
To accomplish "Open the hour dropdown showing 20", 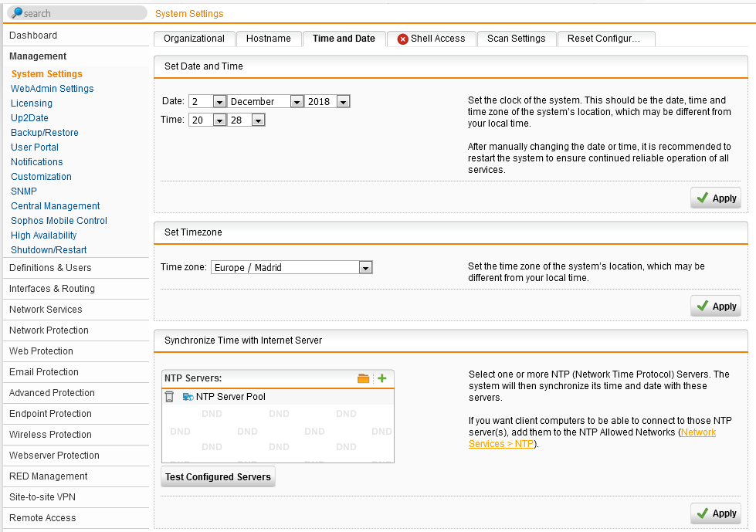I will pyautogui.click(x=219, y=120).
